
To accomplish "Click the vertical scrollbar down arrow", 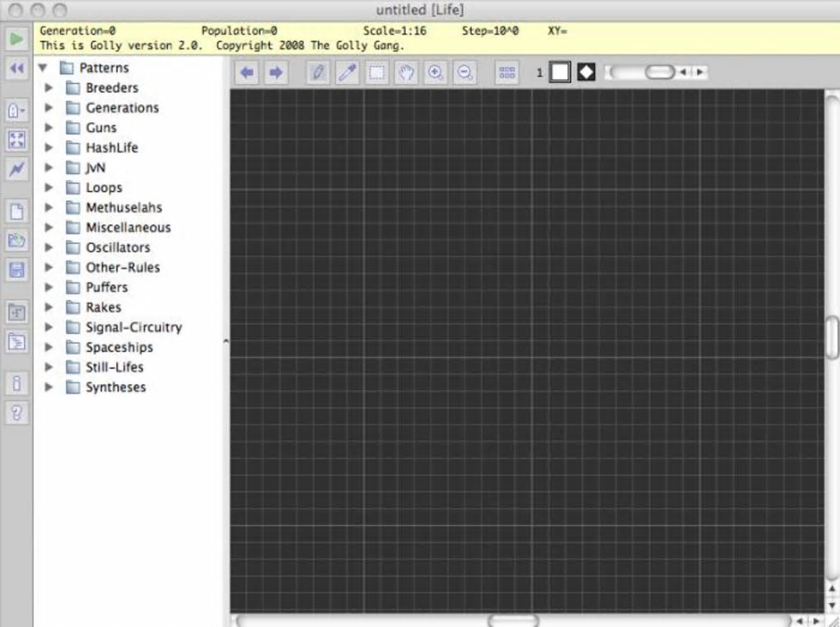I will (x=832, y=605).
